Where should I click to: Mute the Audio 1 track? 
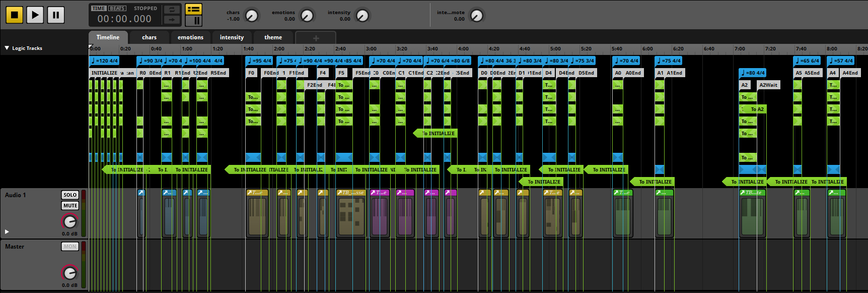pyautogui.click(x=70, y=205)
